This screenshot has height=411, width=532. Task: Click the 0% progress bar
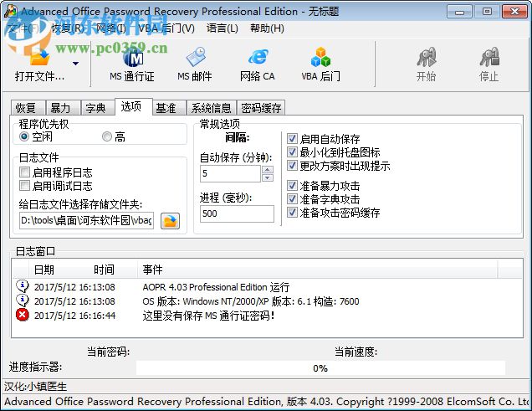click(x=320, y=368)
